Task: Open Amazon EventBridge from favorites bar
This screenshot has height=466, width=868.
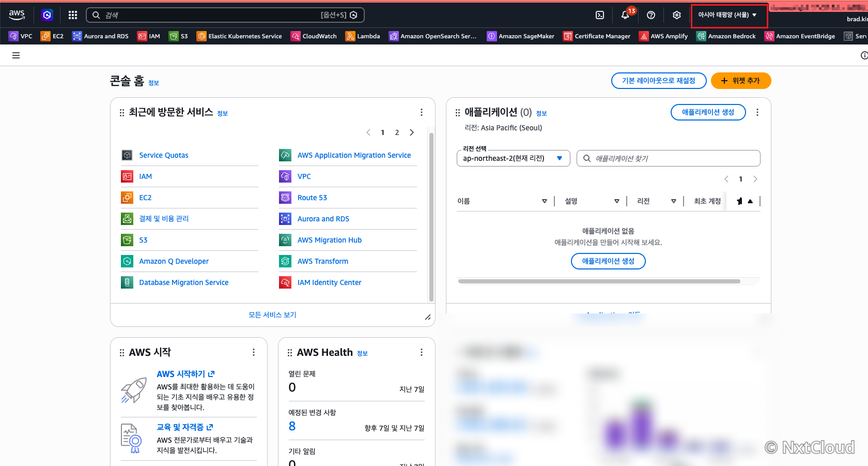Action: click(800, 36)
